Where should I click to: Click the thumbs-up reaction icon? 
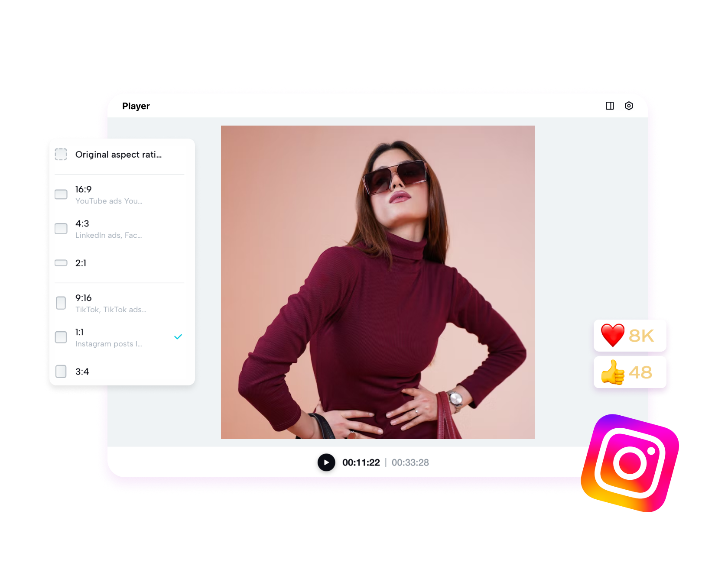pos(613,372)
